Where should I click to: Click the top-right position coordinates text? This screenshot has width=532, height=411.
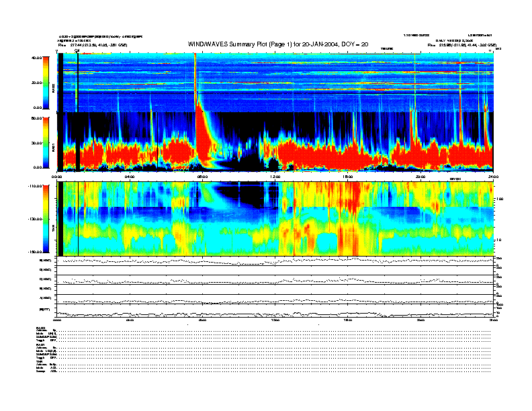462,46
